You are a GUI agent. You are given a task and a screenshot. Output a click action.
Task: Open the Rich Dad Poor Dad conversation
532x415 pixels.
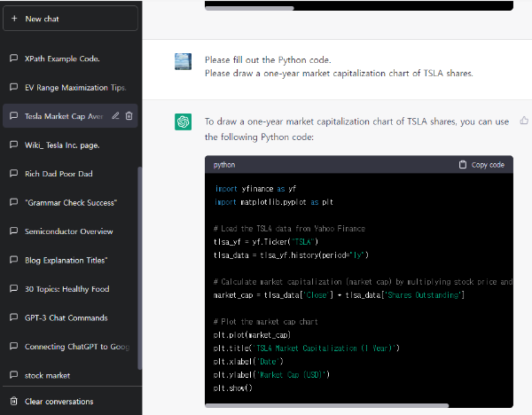point(70,174)
